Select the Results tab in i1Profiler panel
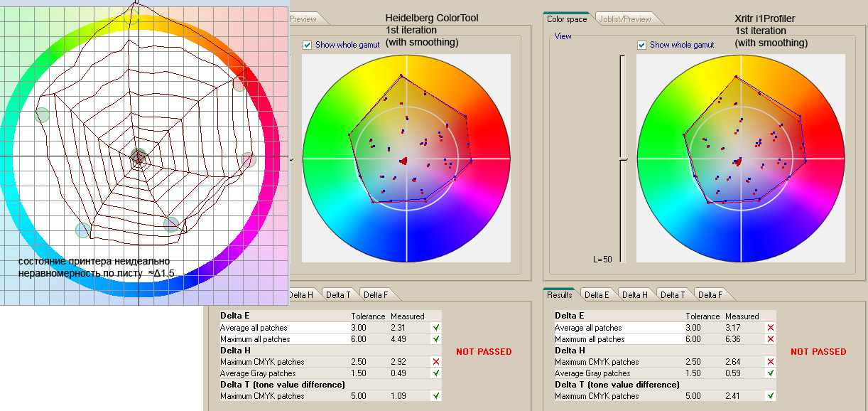The image size is (868, 411). click(560, 294)
